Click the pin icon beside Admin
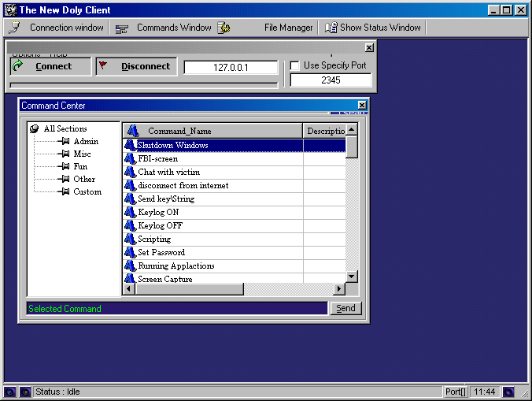The image size is (532, 401). (x=65, y=142)
